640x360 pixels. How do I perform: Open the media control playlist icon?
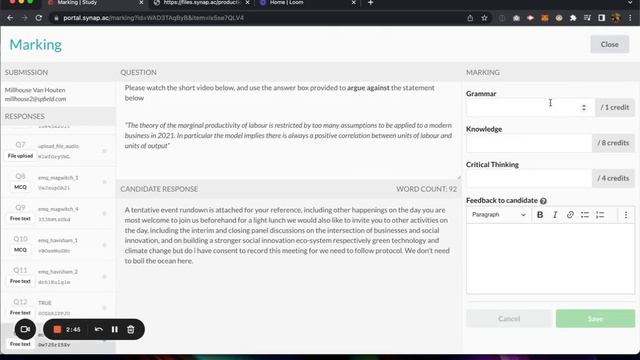pos(587,18)
